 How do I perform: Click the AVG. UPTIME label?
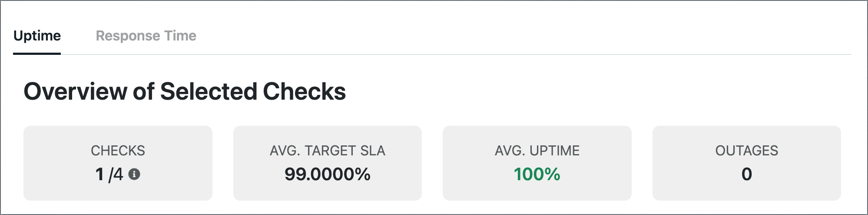coord(537,151)
